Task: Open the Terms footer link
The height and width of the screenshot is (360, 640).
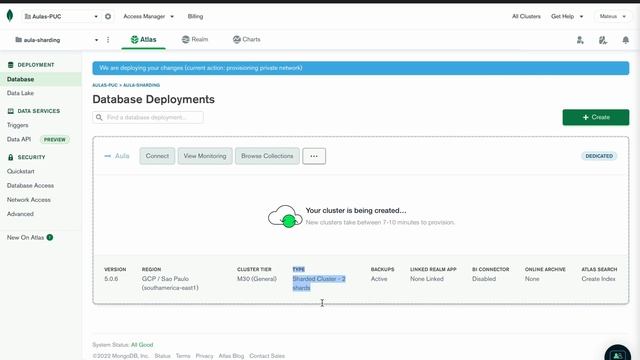Action: tap(183, 356)
